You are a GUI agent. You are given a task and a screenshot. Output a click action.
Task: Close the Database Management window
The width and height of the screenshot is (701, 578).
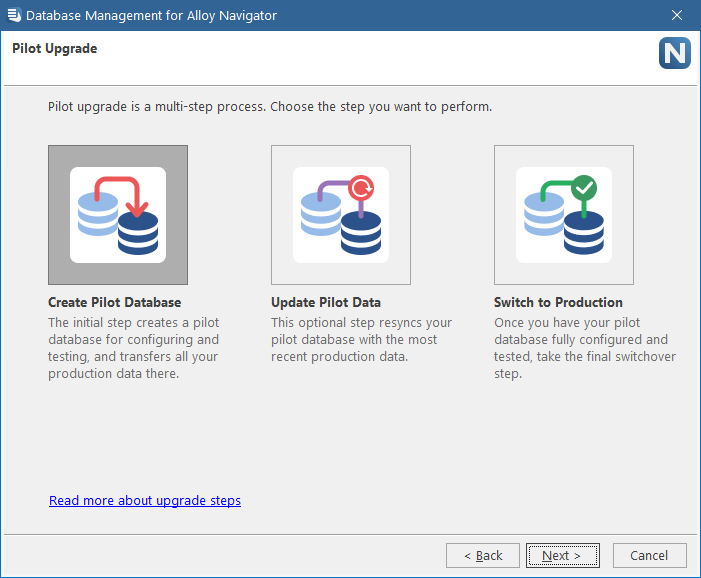677,15
